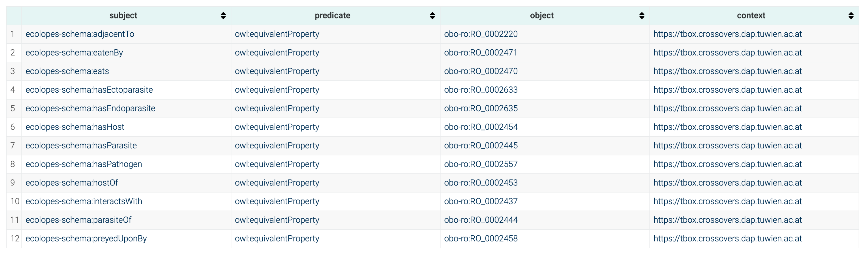Click the context column sort icon
This screenshot has height=255, width=868.
click(851, 16)
